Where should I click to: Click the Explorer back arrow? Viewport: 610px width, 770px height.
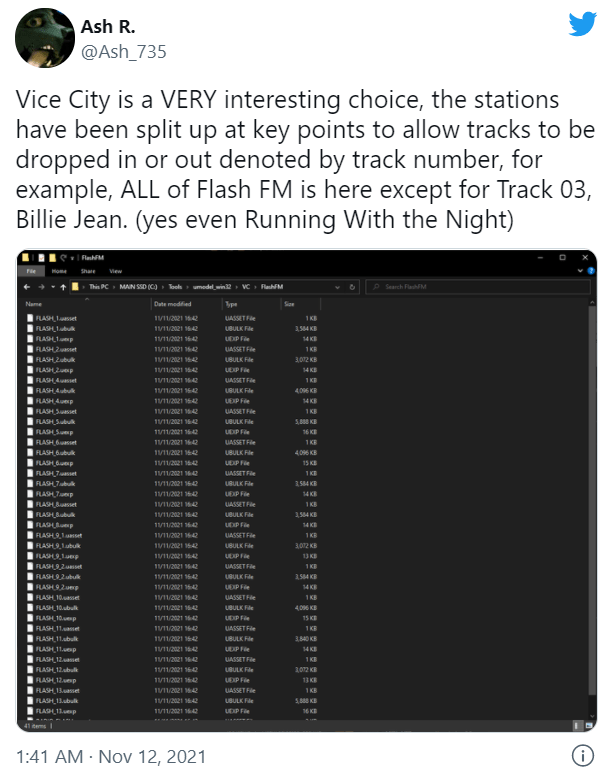point(27,287)
